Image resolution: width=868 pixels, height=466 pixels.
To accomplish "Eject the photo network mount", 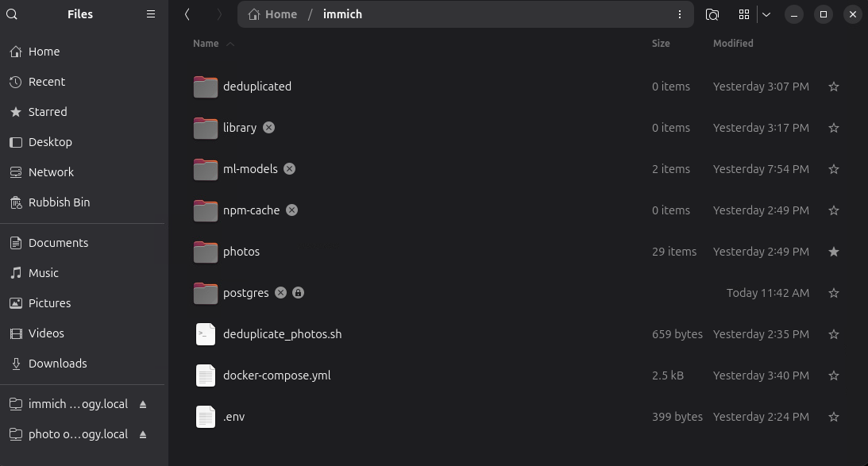I will [x=143, y=434].
